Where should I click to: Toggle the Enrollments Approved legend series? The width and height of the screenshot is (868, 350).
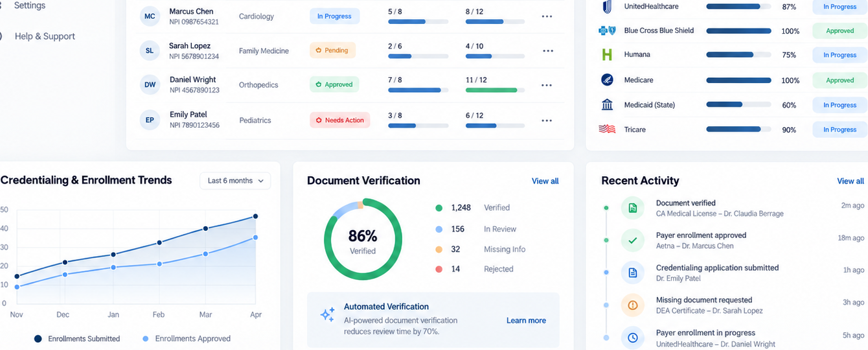186,338
